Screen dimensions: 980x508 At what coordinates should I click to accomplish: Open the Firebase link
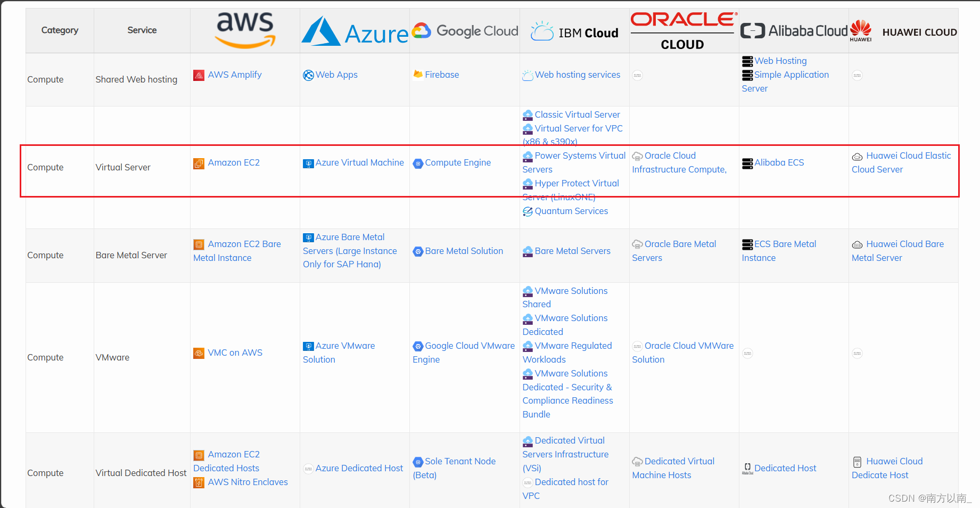442,75
